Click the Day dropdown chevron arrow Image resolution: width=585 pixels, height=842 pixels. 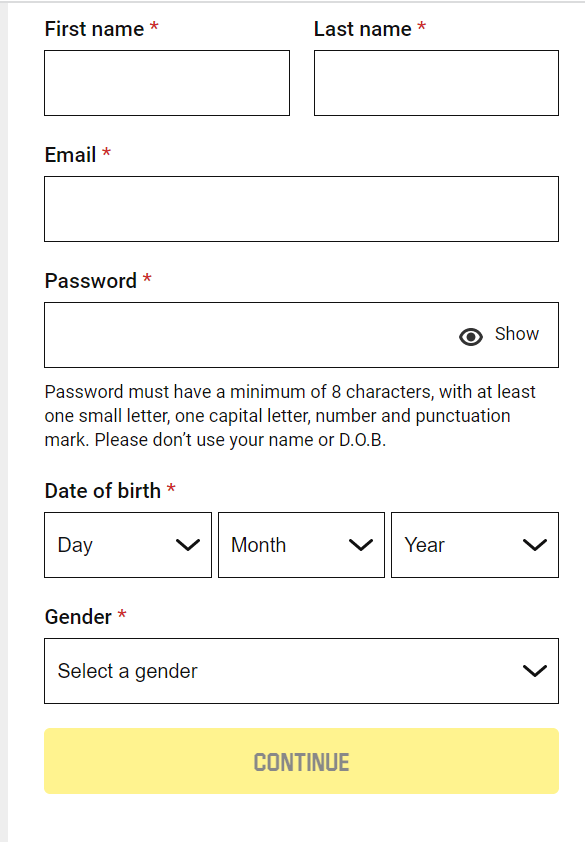point(188,545)
